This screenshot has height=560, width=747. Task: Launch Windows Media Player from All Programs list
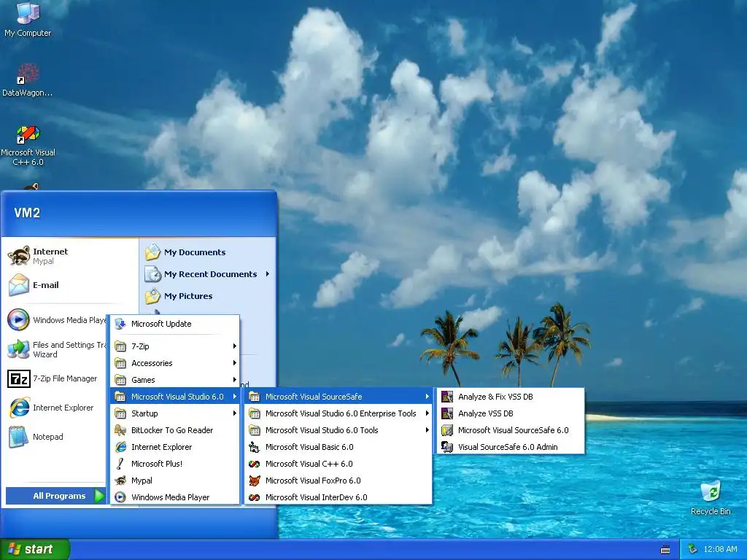pos(175,497)
